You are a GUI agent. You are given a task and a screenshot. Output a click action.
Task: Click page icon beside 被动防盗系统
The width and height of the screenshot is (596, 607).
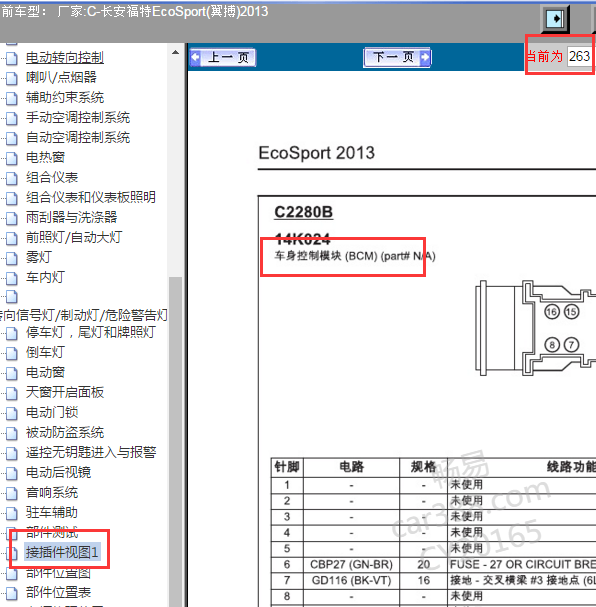click(x=12, y=434)
